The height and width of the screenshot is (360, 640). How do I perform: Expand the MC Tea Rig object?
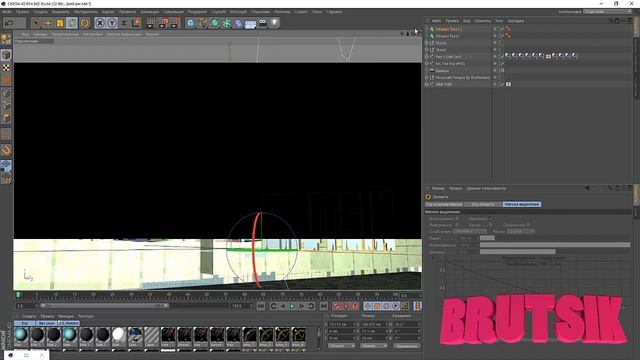427,63
